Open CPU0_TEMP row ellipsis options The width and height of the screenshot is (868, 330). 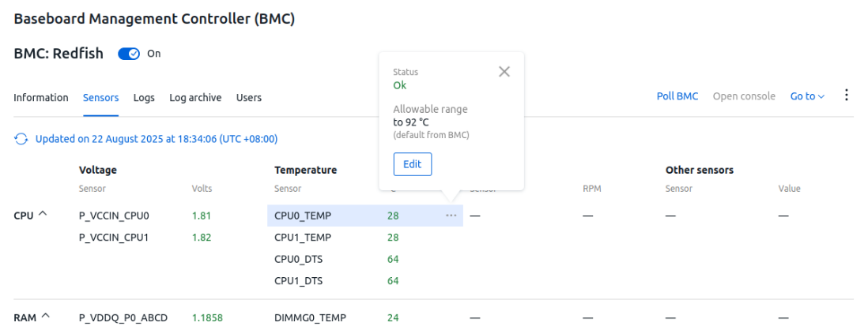[451, 216]
